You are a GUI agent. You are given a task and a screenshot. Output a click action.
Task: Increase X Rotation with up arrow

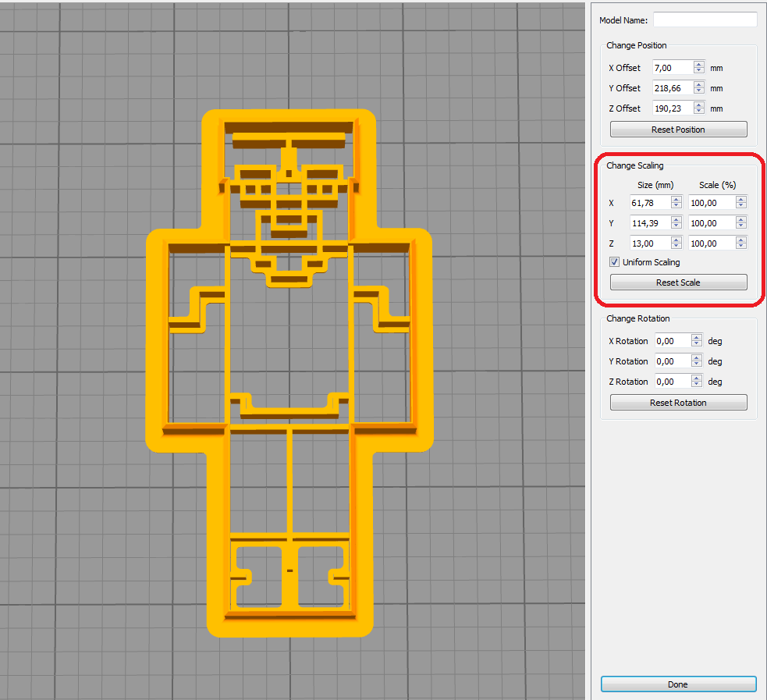pyautogui.click(x=697, y=338)
